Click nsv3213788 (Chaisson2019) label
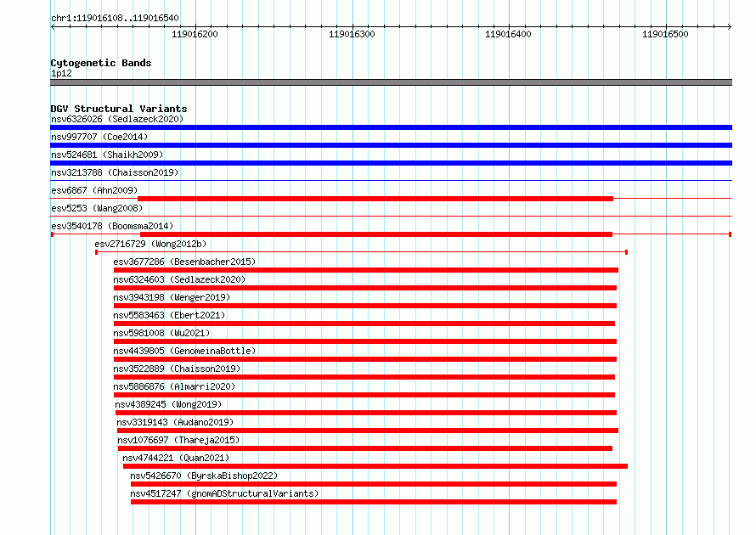 [x=115, y=172]
